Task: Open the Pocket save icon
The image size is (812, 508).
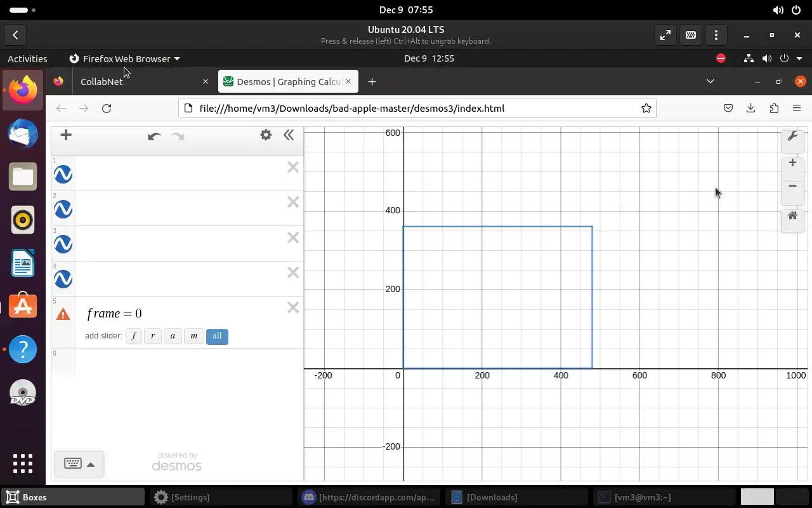Action: click(728, 108)
